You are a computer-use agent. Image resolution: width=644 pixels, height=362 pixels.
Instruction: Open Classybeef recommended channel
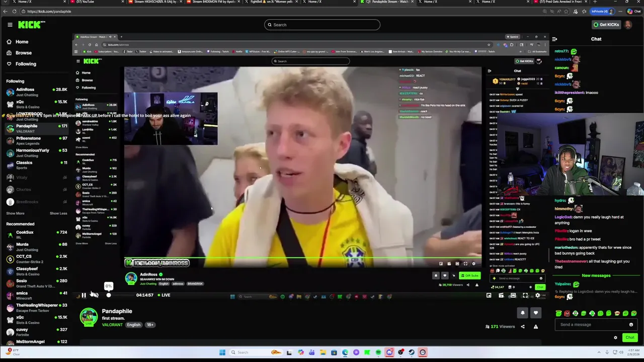click(x=35, y=271)
